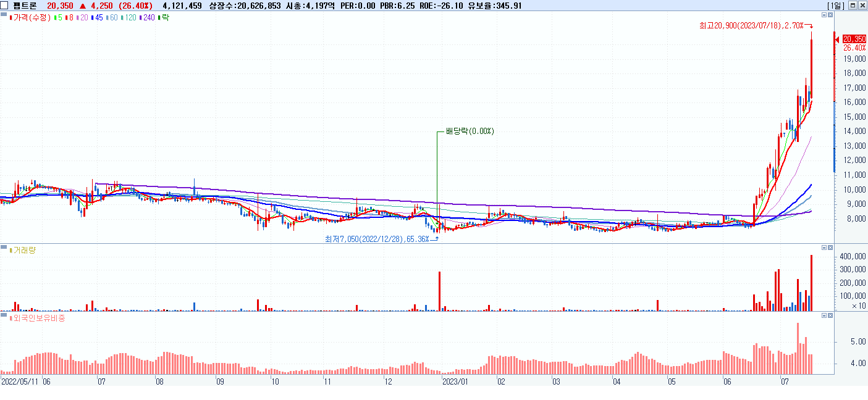Click the current price tag 20,350
The image size is (868, 400).
tap(854, 38)
